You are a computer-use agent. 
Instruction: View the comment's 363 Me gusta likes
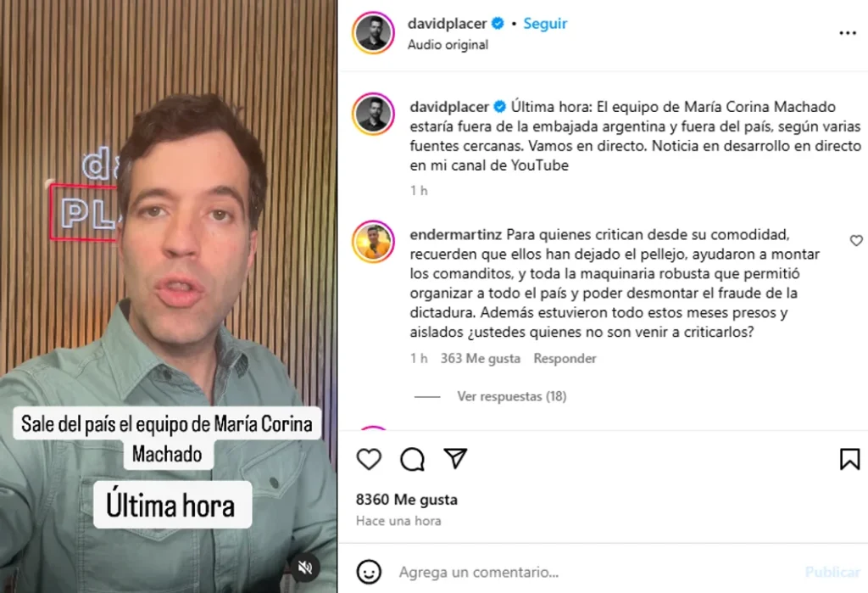point(480,359)
